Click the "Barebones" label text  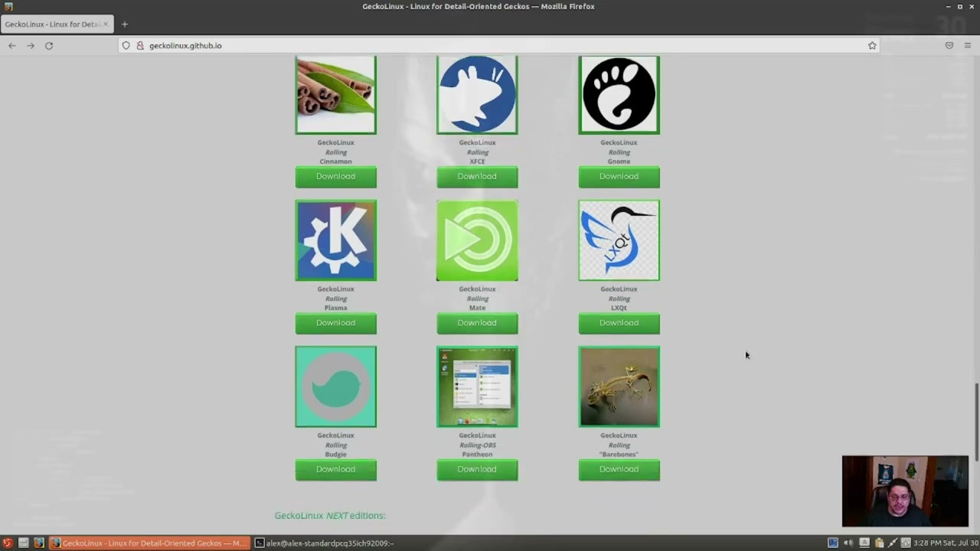[x=619, y=455]
